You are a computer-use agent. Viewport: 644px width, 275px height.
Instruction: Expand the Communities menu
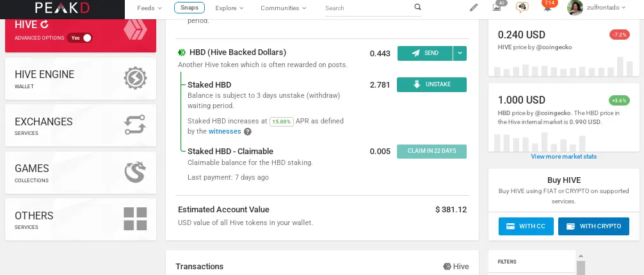pos(284,8)
